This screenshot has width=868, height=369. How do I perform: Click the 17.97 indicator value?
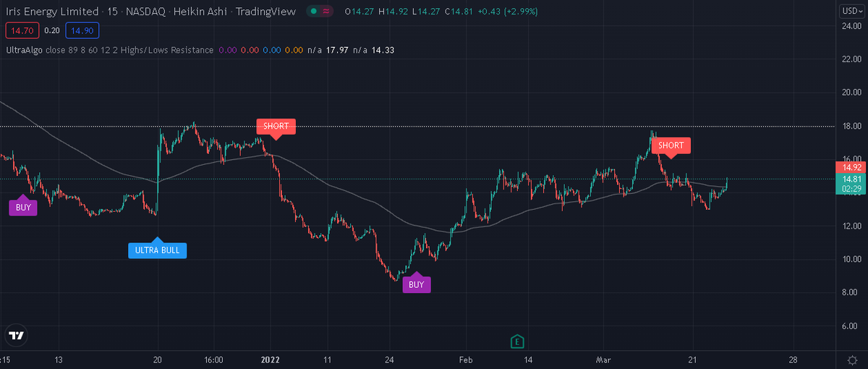(x=338, y=50)
